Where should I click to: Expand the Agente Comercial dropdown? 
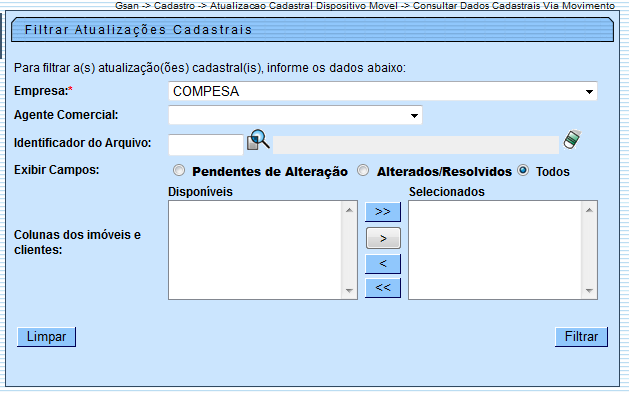295,115
